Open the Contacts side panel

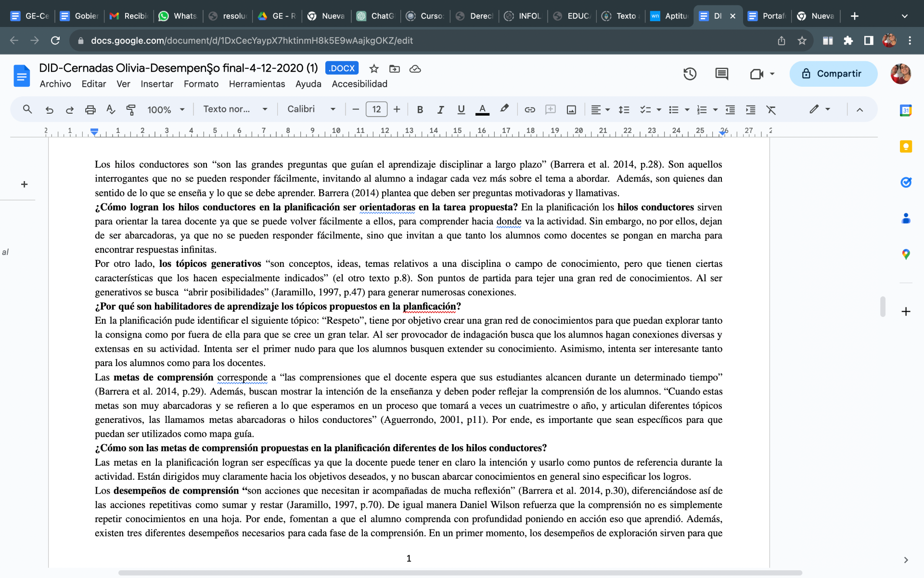pos(906,218)
